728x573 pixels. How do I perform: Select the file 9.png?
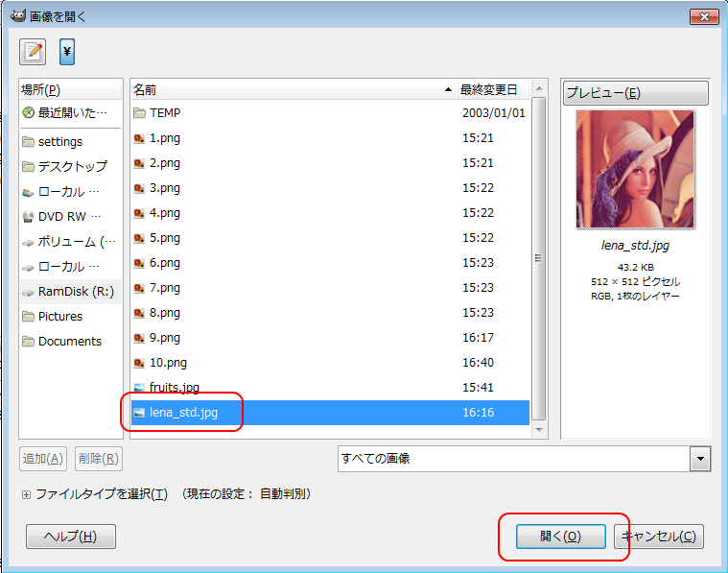pyautogui.click(x=330, y=338)
